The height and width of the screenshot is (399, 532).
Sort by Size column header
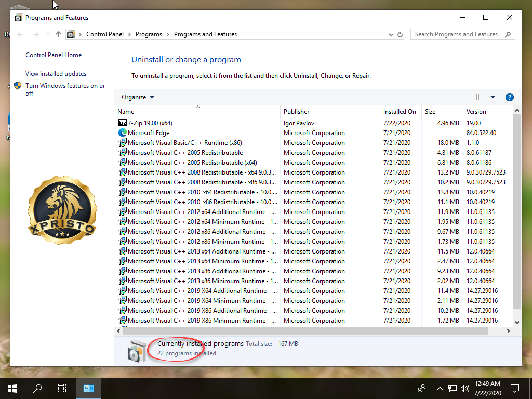pyautogui.click(x=442, y=112)
